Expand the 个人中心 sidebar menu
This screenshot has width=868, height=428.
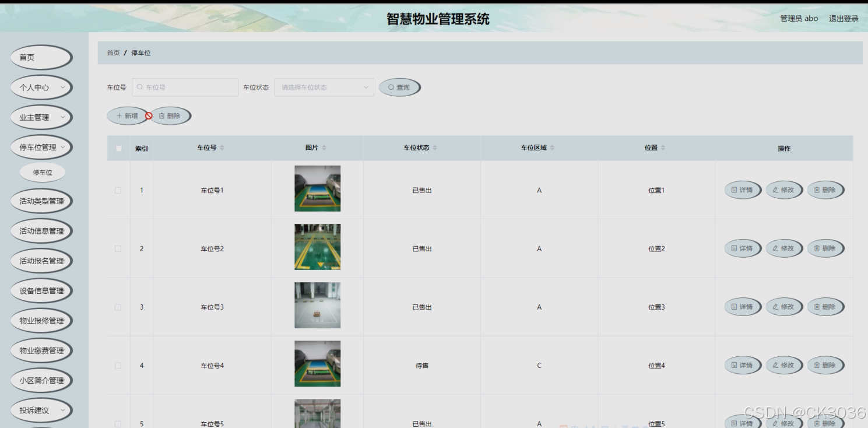pos(41,87)
